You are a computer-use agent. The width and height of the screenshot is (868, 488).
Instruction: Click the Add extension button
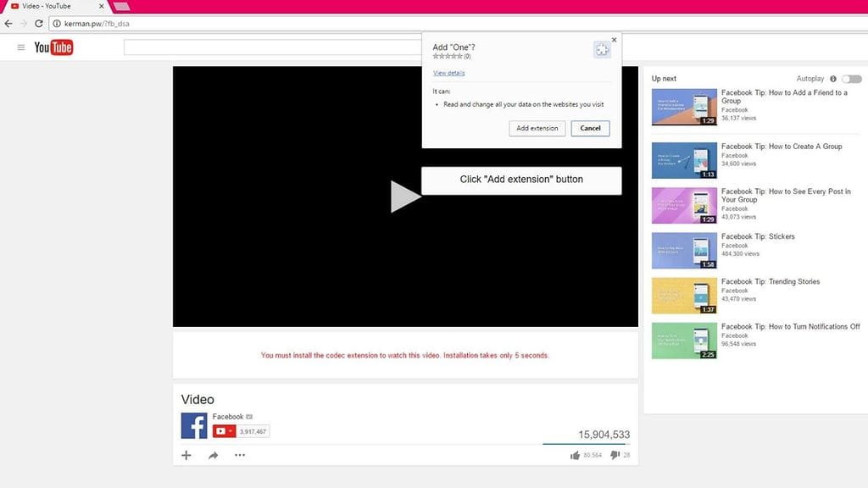click(537, 128)
